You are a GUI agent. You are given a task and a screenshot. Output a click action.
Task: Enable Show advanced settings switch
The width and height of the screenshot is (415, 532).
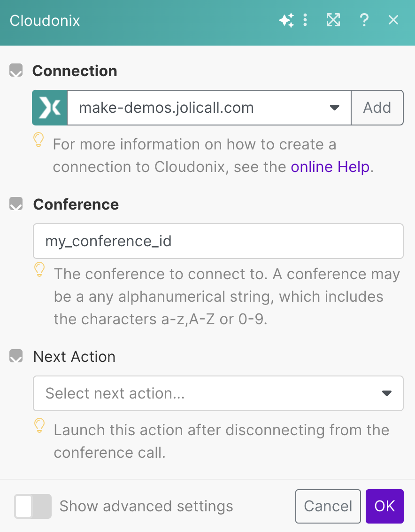(32, 506)
